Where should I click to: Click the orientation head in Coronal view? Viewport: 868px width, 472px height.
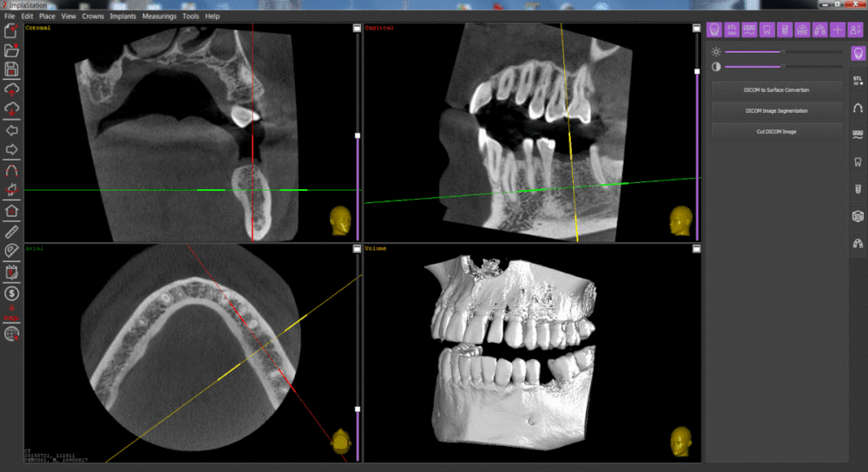(x=340, y=220)
